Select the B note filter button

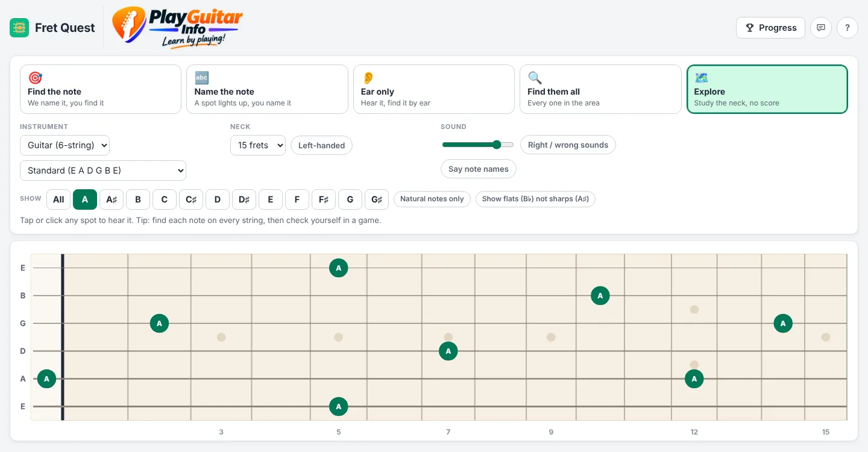coord(138,199)
